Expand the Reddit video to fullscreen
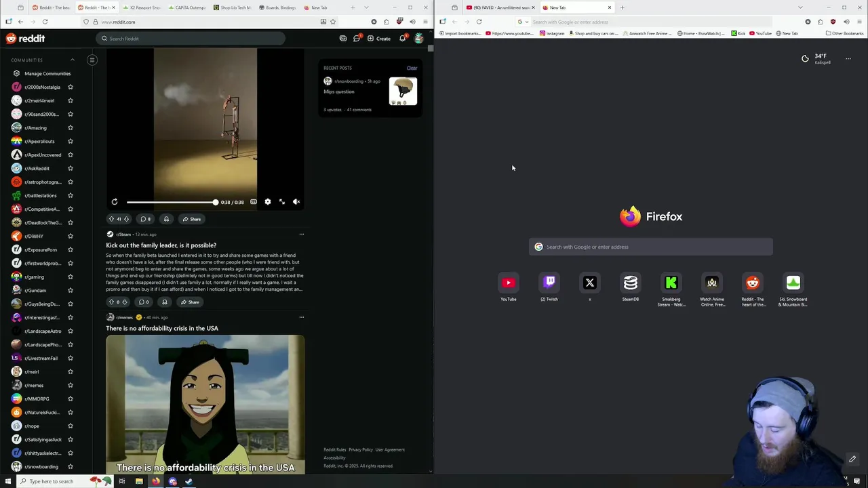Screen dimensions: 868x488 [x=282, y=202]
